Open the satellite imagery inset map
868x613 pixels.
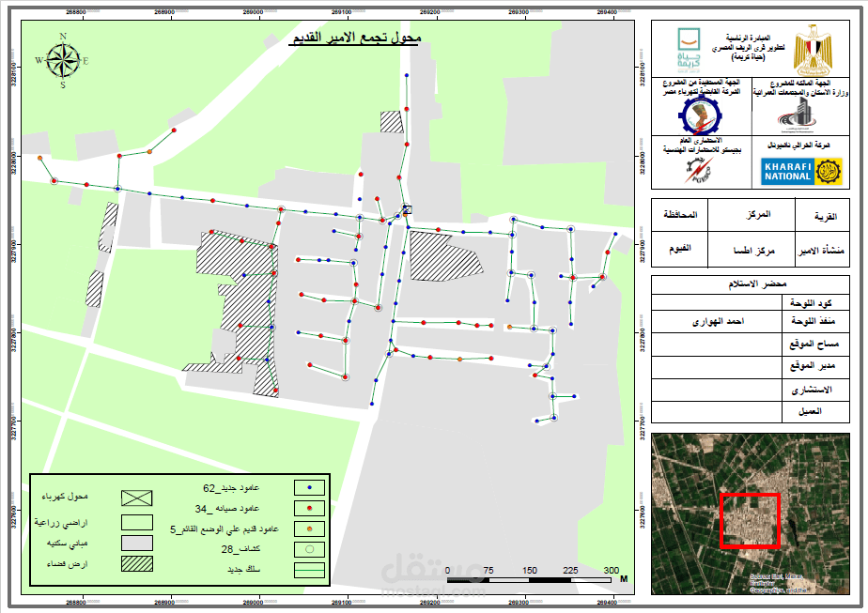tap(750, 514)
